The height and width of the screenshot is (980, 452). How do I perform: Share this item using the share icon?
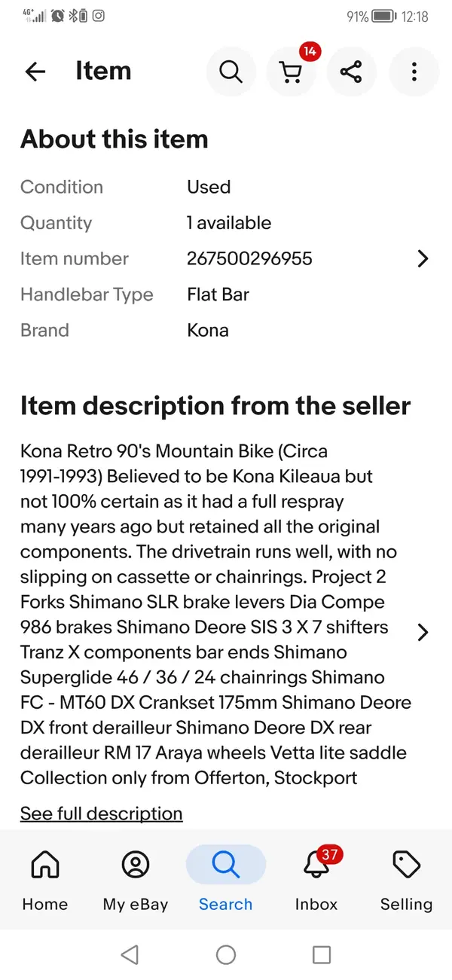tap(352, 72)
